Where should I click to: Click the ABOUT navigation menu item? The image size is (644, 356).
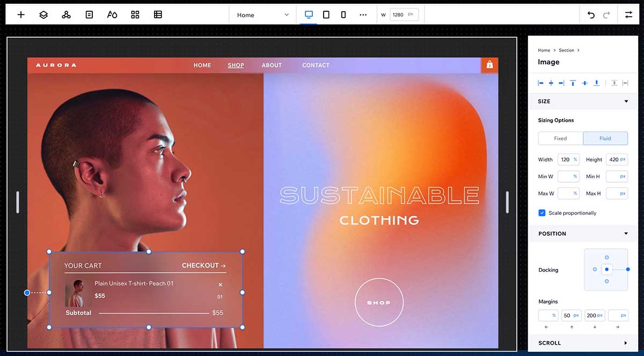272,66
